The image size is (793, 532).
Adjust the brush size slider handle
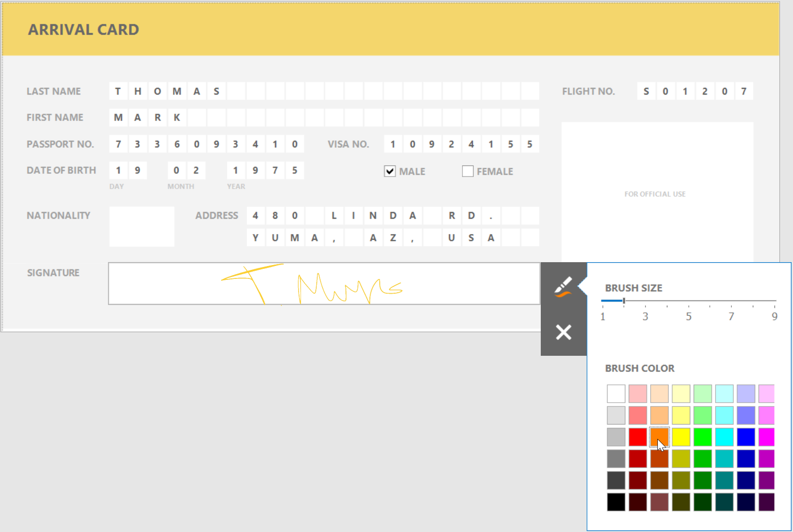tap(624, 300)
